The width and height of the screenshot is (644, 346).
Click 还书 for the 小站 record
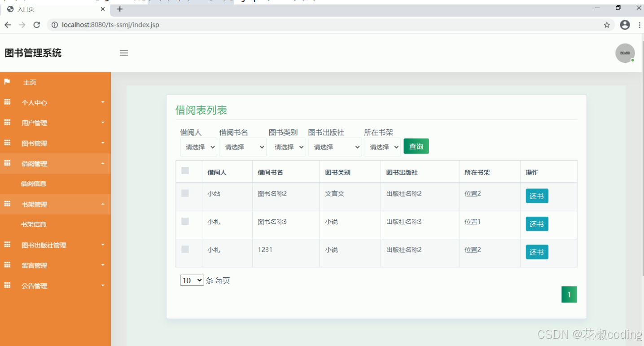click(537, 196)
